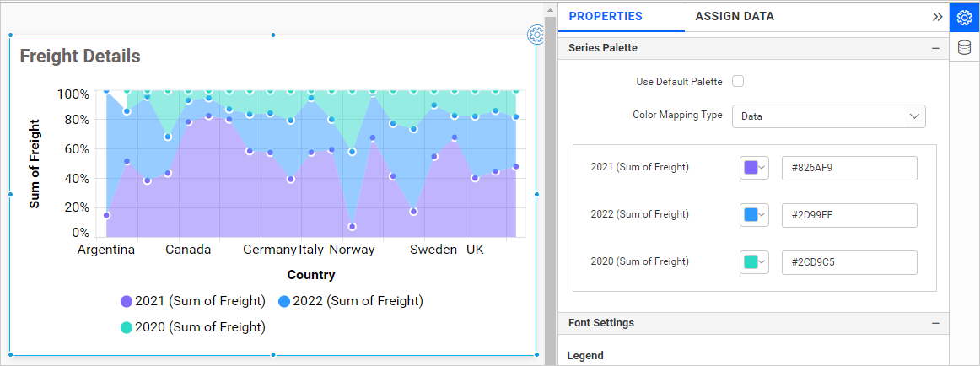Image resolution: width=980 pixels, height=366 pixels.
Task: Click the 40% y-axis label
Action: pyautogui.click(x=77, y=179)
